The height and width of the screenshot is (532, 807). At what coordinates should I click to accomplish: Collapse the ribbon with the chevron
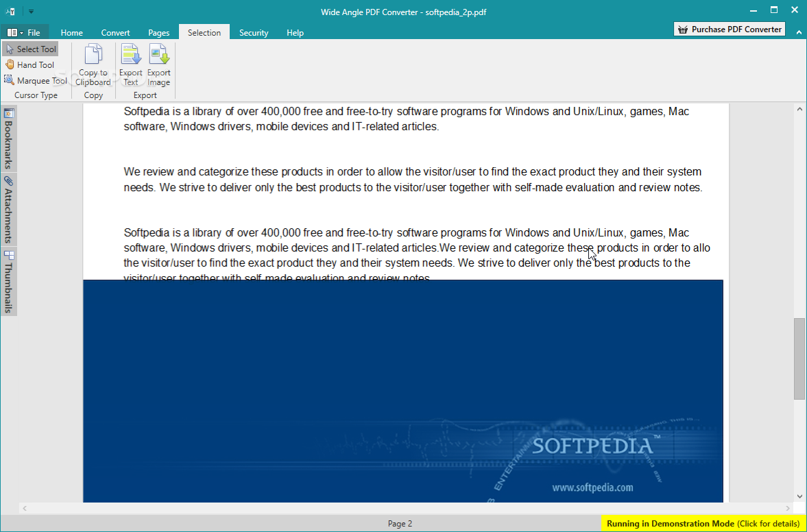coord(799,32)
